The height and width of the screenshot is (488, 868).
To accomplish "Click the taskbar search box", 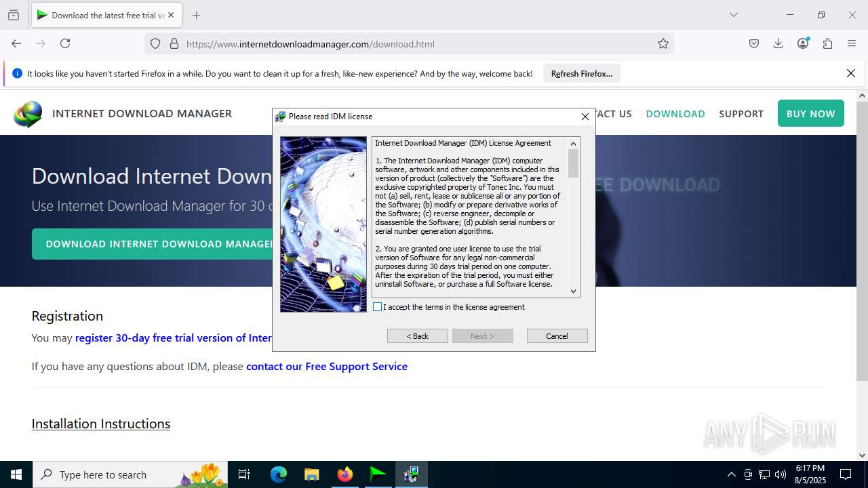I will coord(132,474).
